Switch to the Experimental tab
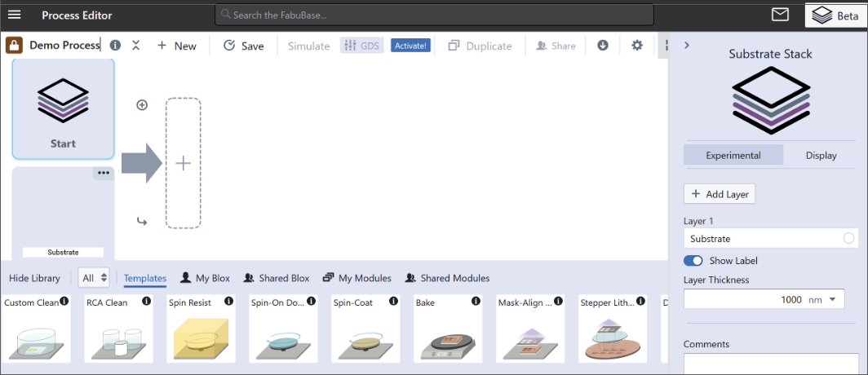868x375 pixels. pos(733,156)
